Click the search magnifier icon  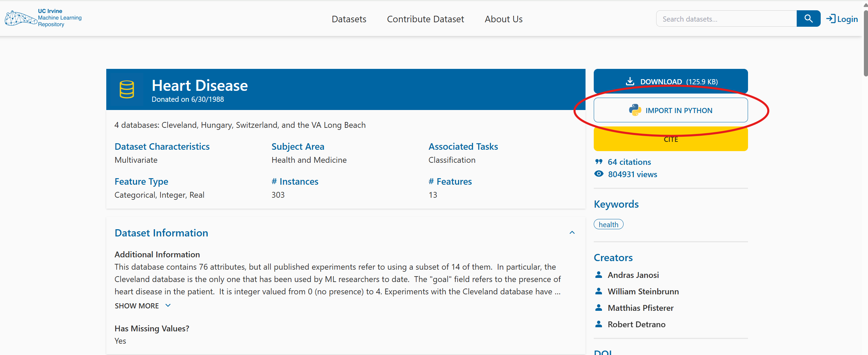tap(808, 19)
